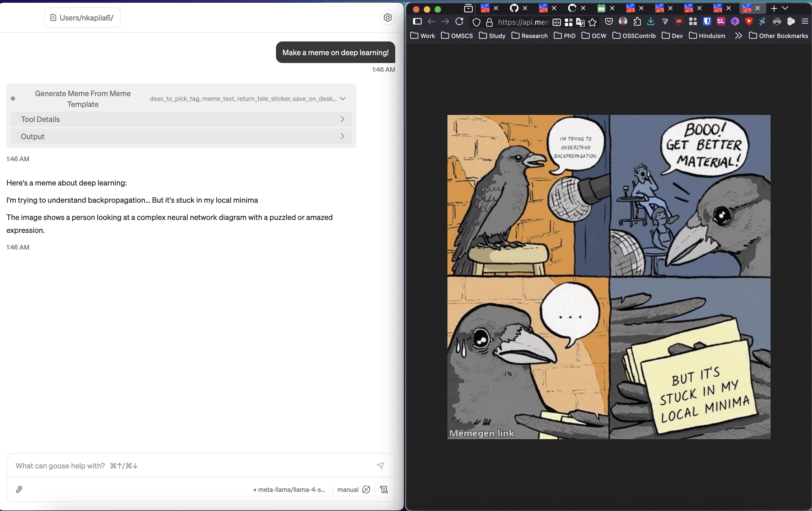Click the Users/nkapila6/ directory button
Screen dimensions: 812x511
(82, 17)
